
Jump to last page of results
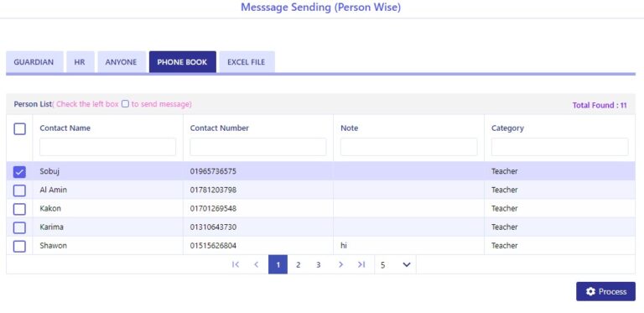click(361, 264)
